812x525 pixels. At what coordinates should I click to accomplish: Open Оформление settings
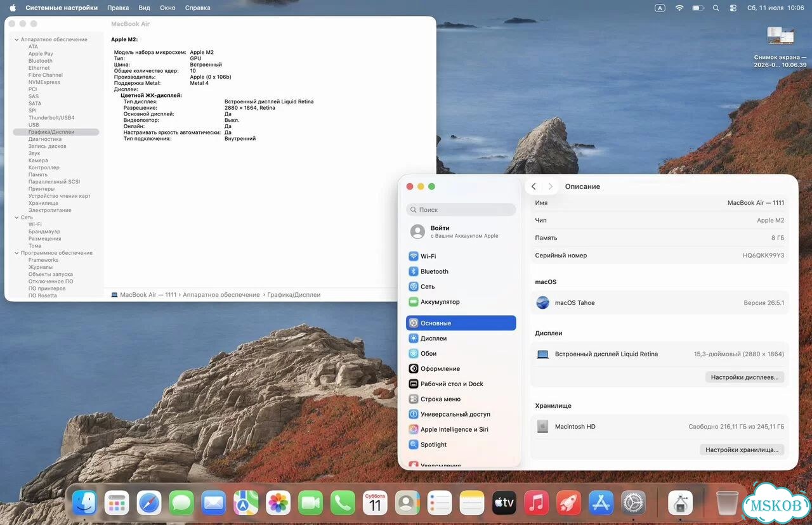pos(461,369)
